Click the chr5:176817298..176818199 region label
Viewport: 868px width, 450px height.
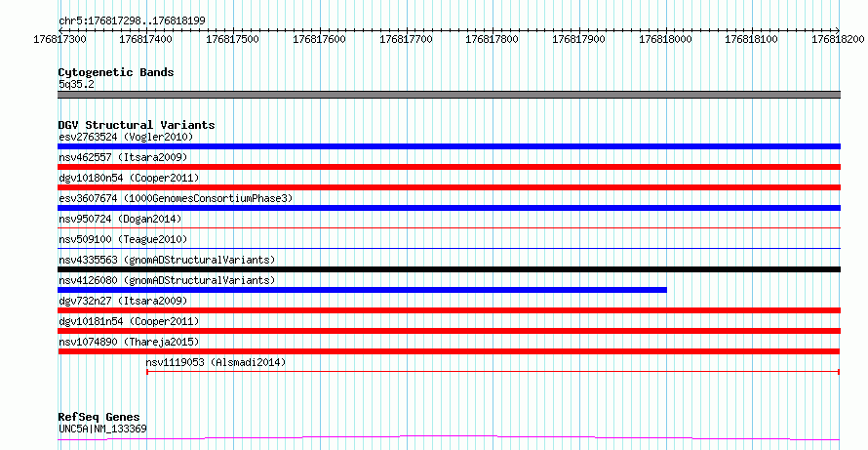tap(132, 20)
